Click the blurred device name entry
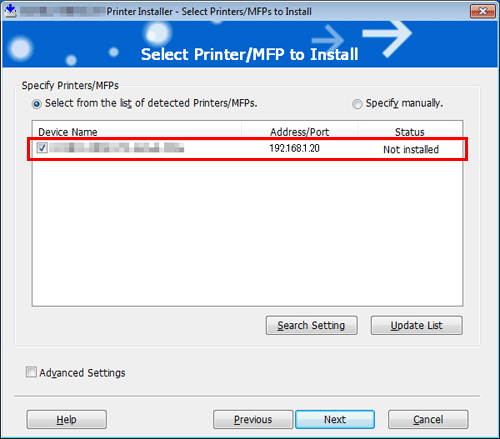Viewport: 500px width, 439px height. pos(117,148)
